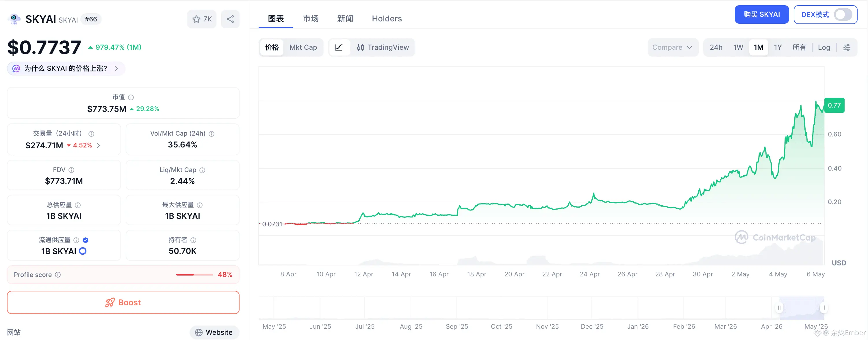Click the Profile score progress bar
Image resolution: width=868 pixels, height=340 pixels.
tap(194, 275)
